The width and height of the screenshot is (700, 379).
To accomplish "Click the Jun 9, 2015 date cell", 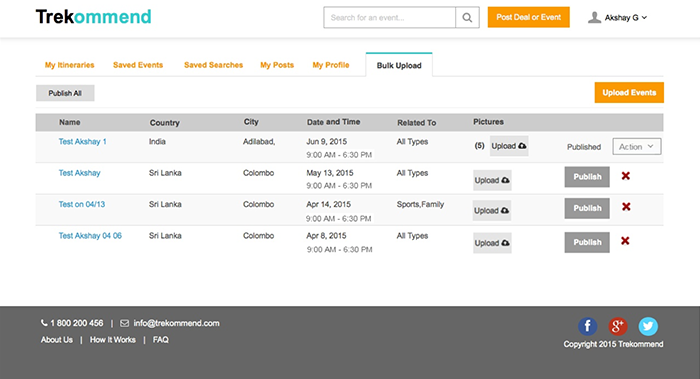I will (x=326, y=142).
